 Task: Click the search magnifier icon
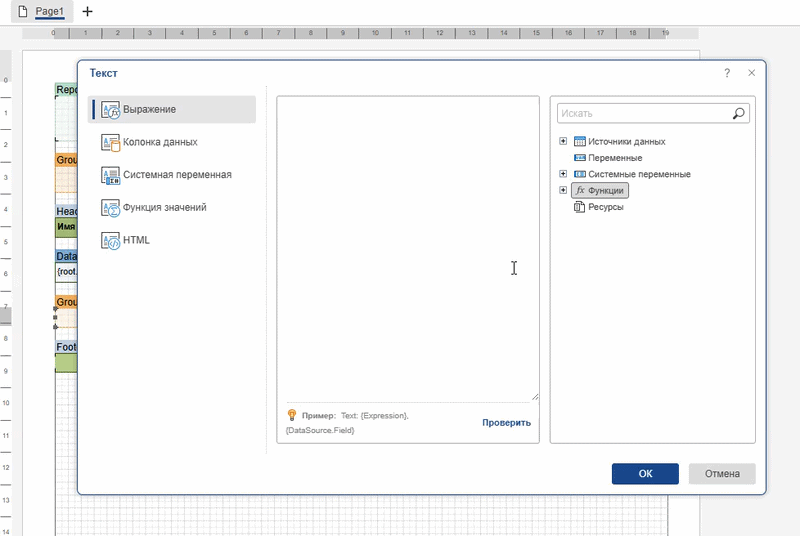739,114
